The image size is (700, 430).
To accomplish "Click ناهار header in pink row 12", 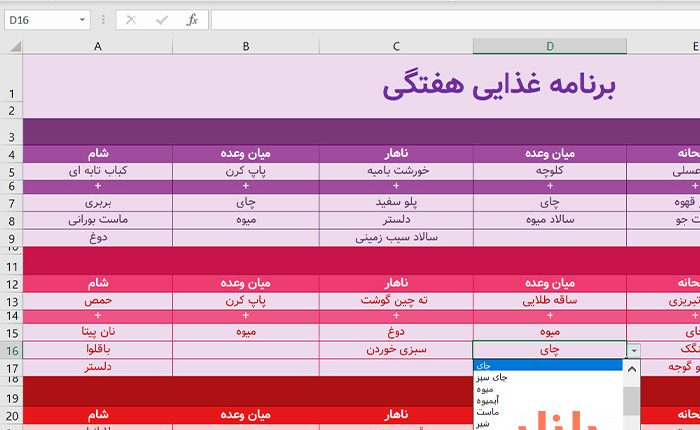I will click(396, 283).
